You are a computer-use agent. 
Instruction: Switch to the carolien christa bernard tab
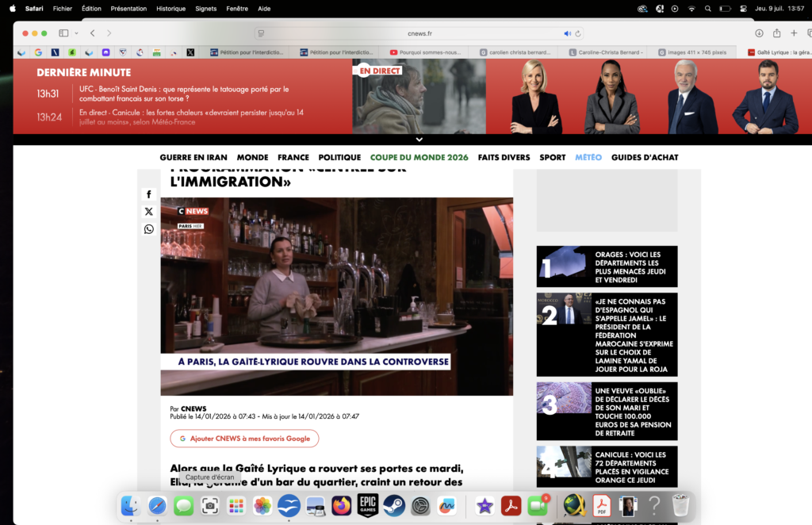[x=515, y=52]
